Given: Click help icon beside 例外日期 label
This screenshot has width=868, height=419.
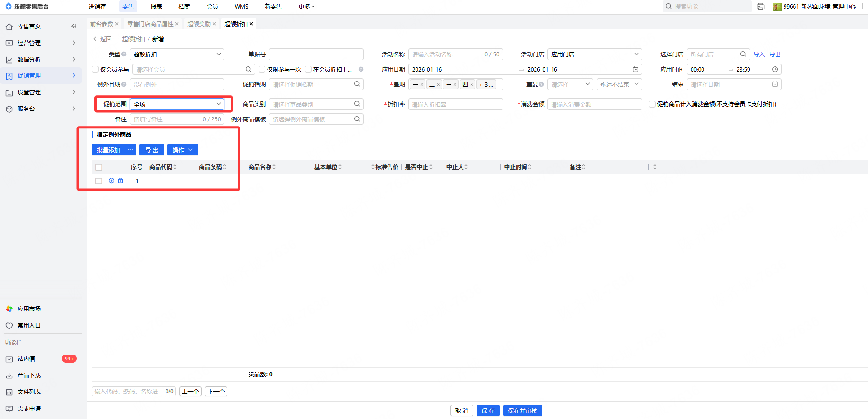Looking at the screenshot, I should (124, 84).
